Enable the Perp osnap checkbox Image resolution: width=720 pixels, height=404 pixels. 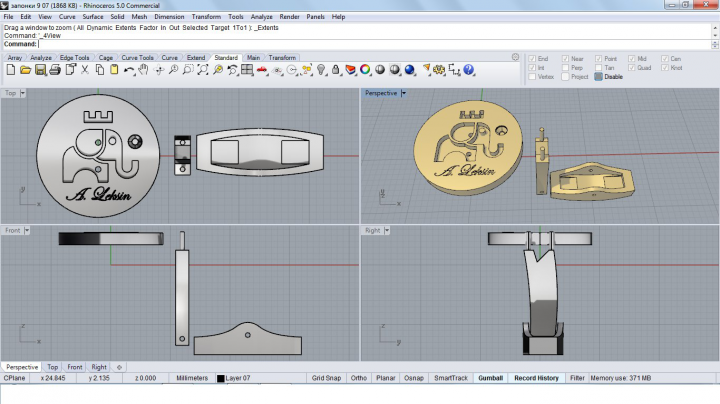(565, 67)
